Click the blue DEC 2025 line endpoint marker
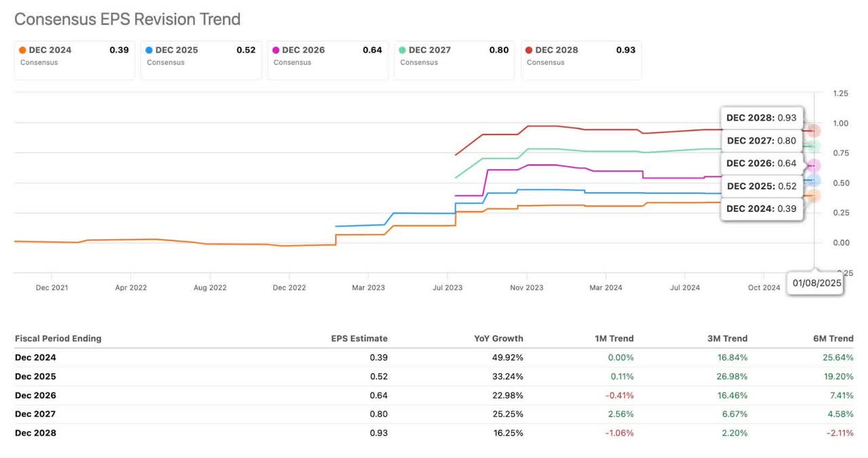This screenshot has width=868, height=458. click(814, 180)
